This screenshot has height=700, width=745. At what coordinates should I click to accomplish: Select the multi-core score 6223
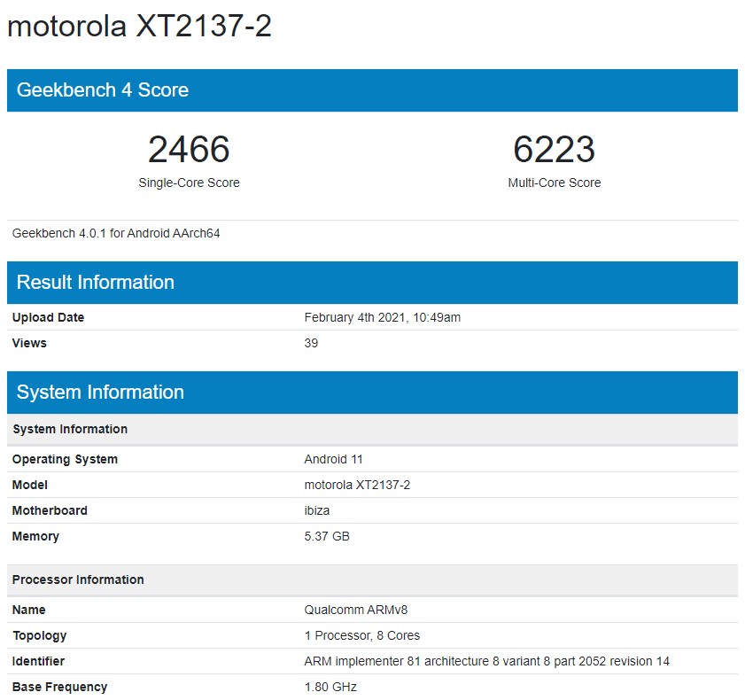[554, 150]
